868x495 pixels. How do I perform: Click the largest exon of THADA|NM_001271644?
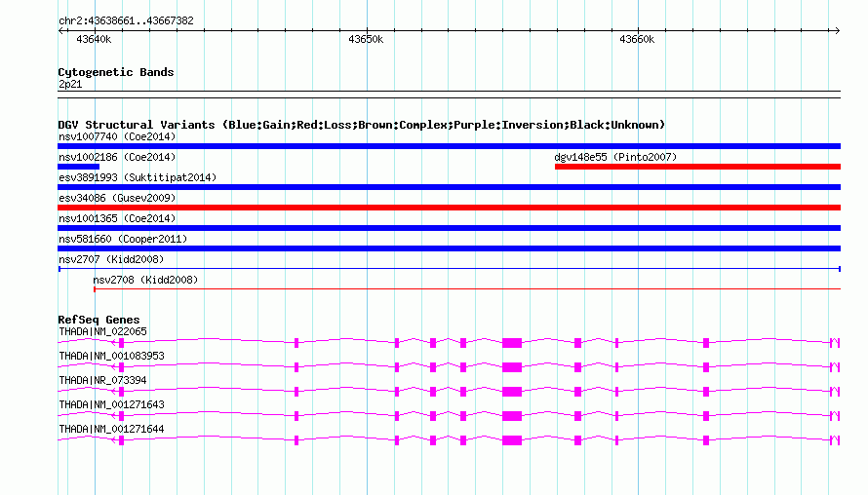pos(512,440)
